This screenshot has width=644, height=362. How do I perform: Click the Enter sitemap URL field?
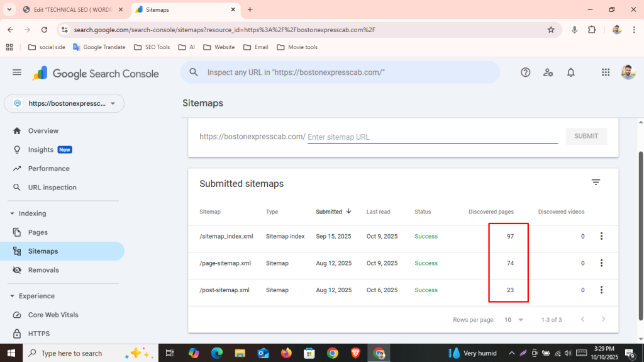433,137
